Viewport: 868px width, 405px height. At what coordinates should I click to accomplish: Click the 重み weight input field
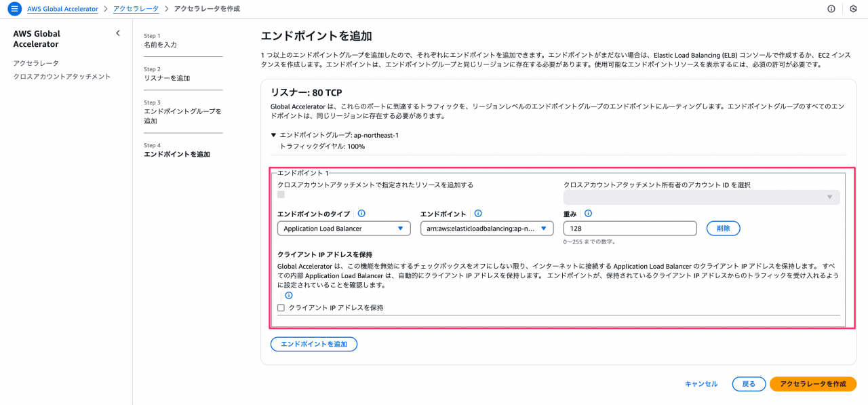630,229
